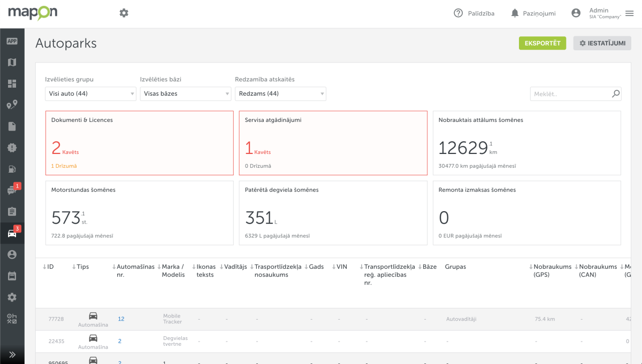The width and height of the screenshot is (642, 364).
Task: Open the Admin hamburger menu
Action: (x=629, y=13)
